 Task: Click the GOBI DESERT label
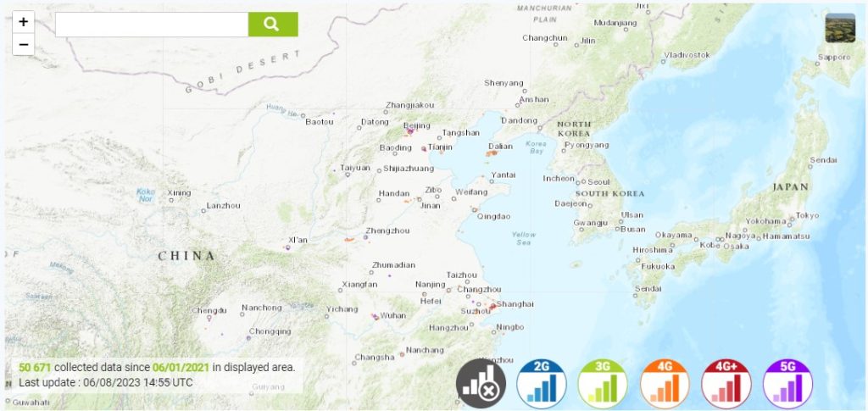[x=243, y=71]
